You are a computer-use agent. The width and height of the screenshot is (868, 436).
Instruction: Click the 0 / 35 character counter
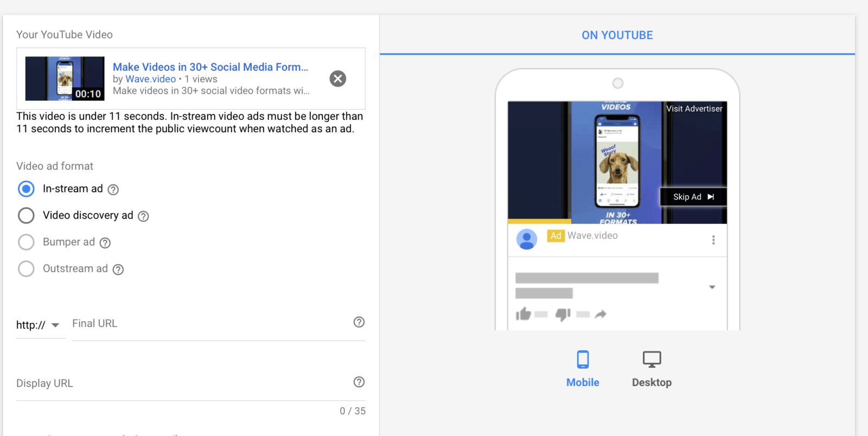pyautogui.click(x=353, y=411)
